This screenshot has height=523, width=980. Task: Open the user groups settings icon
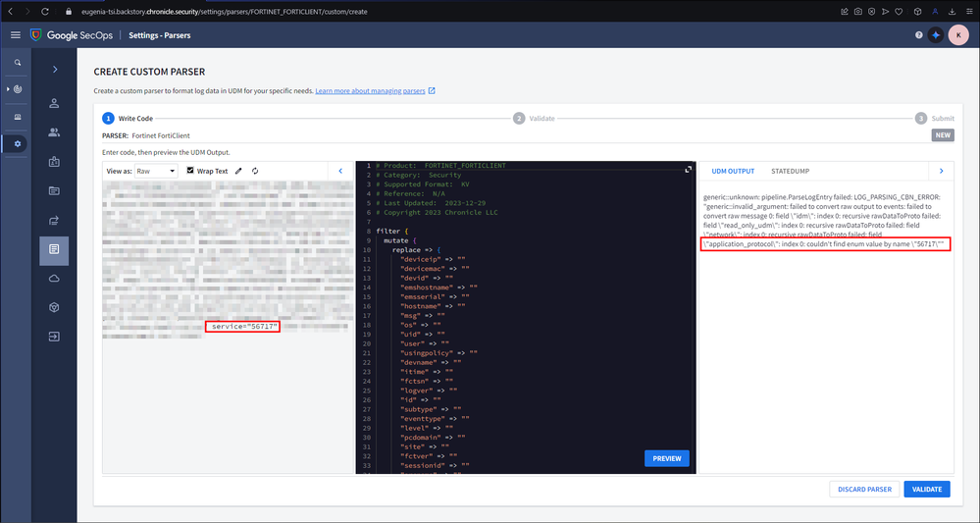point(54,131)
